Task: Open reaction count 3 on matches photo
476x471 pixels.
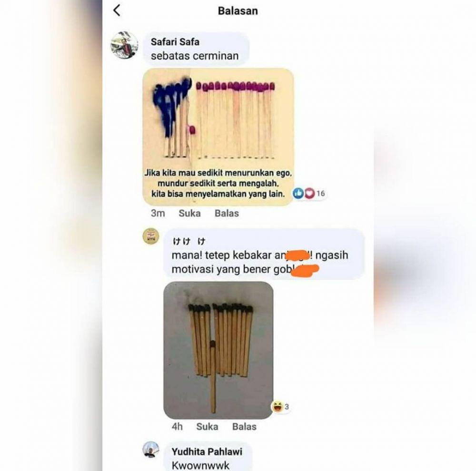Action: (287, 407)
